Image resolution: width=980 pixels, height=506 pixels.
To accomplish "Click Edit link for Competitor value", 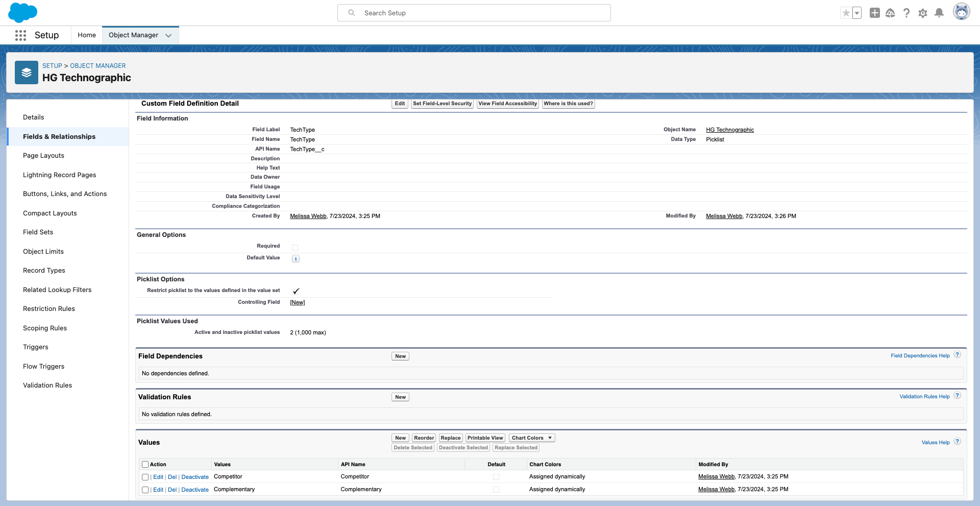I will pyautogui.click(x=158, y=477).
